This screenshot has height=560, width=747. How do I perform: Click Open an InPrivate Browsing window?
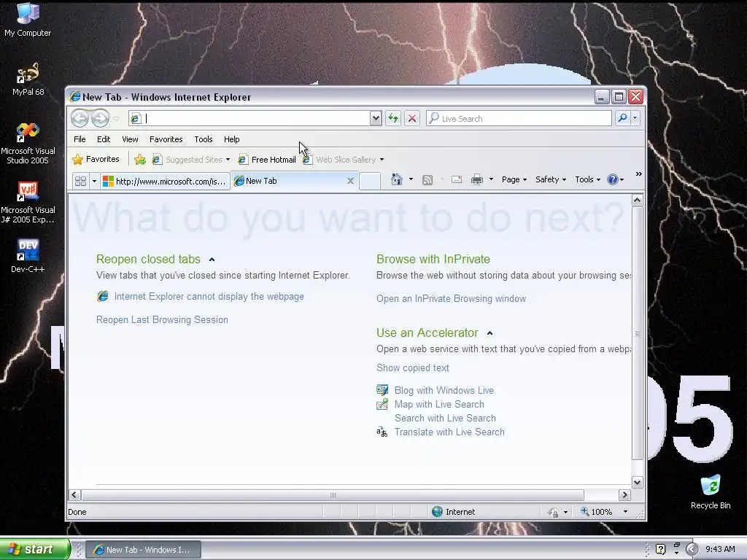(x=451, y=298)
